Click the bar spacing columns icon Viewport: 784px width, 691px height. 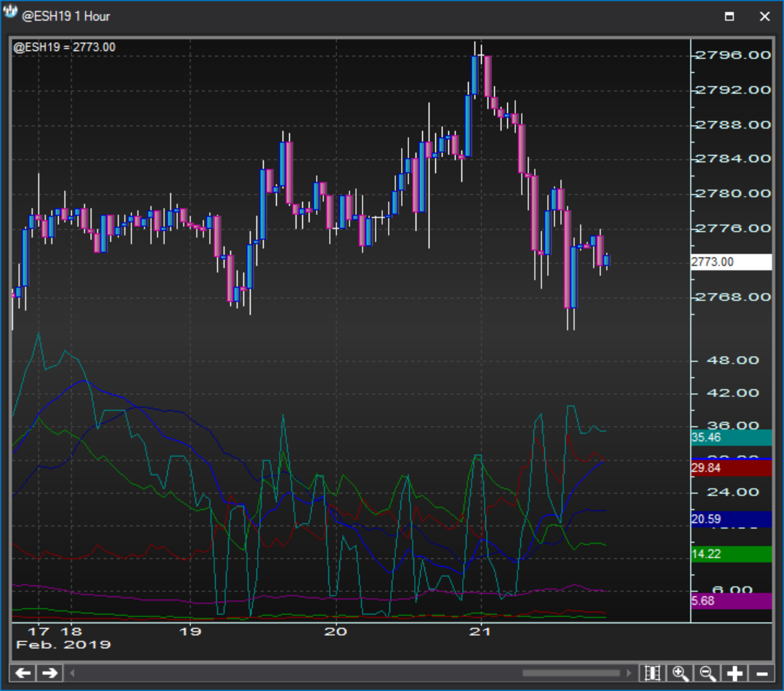pyautogui.click(x=652, y=673)
